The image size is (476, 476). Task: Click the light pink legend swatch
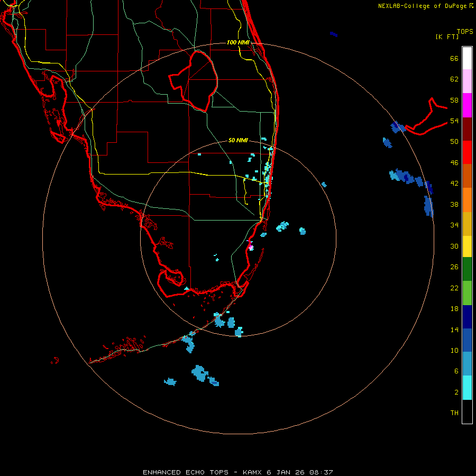point(467,81)
